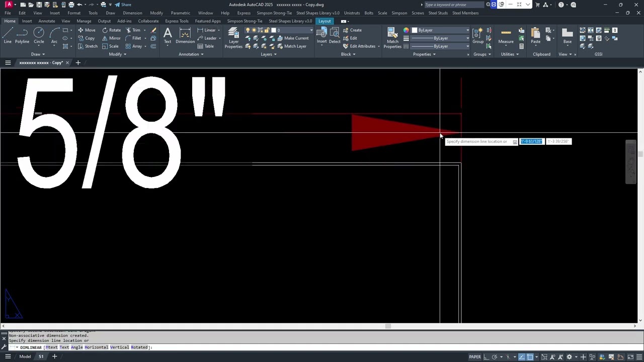Open the Insert ribbon tab
Image resolution: width=644 pixels, height=362 pixels.
(x=27, y=21)
